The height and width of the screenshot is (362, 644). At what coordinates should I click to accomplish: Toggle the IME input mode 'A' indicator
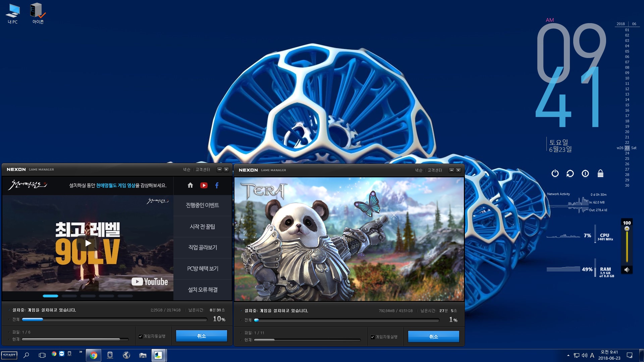pyautogui.click(x=592, y=355)
